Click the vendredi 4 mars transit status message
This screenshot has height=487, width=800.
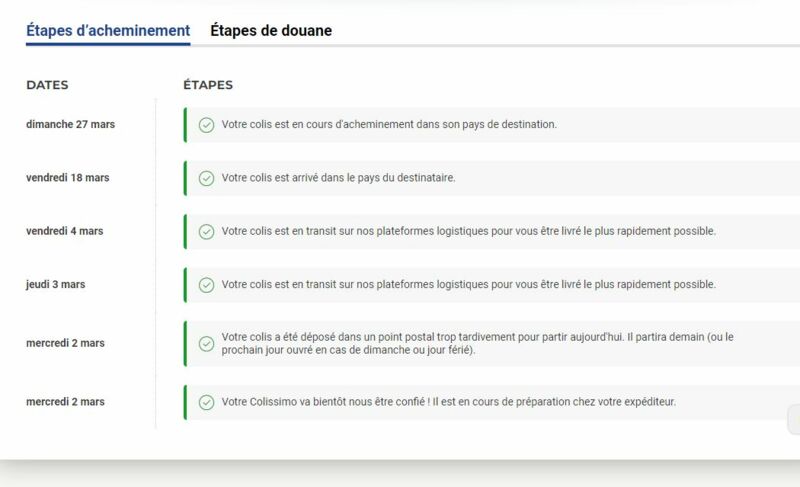click(x=468, y=231)
